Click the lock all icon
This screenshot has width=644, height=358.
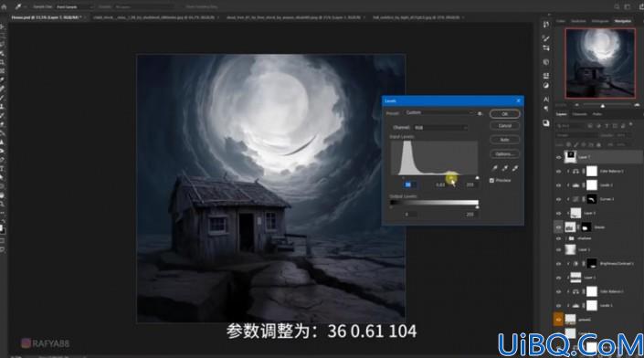[x=598, y=144]
